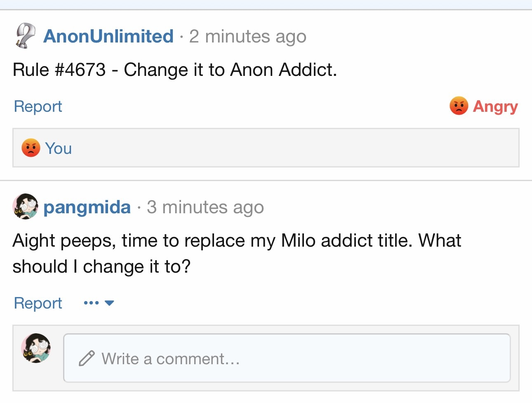Click the grey reactions summary bar
532x403 pixels.
(x=289, y=148)
